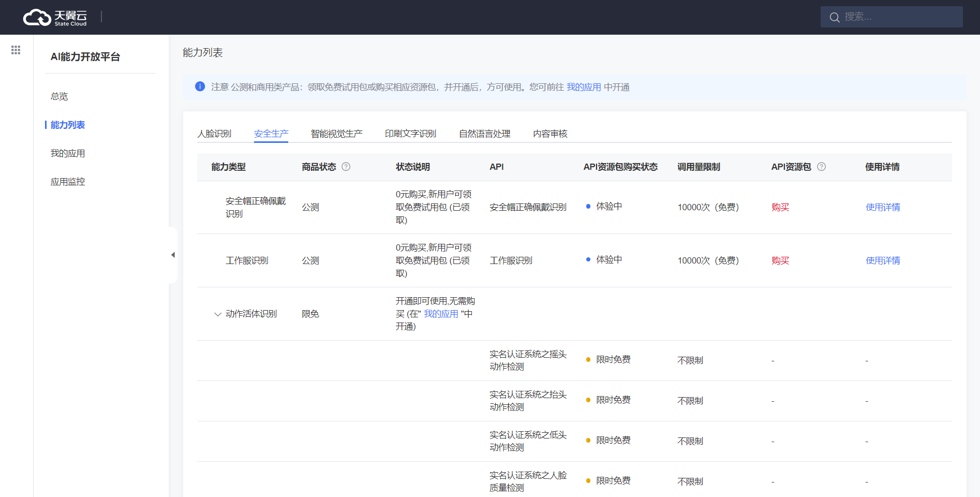Click the State Cloud logo

(55, 17)
